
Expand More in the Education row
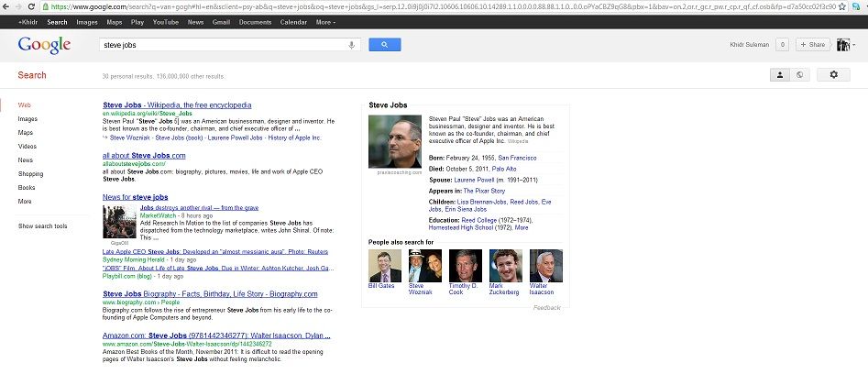pos(522,227)
